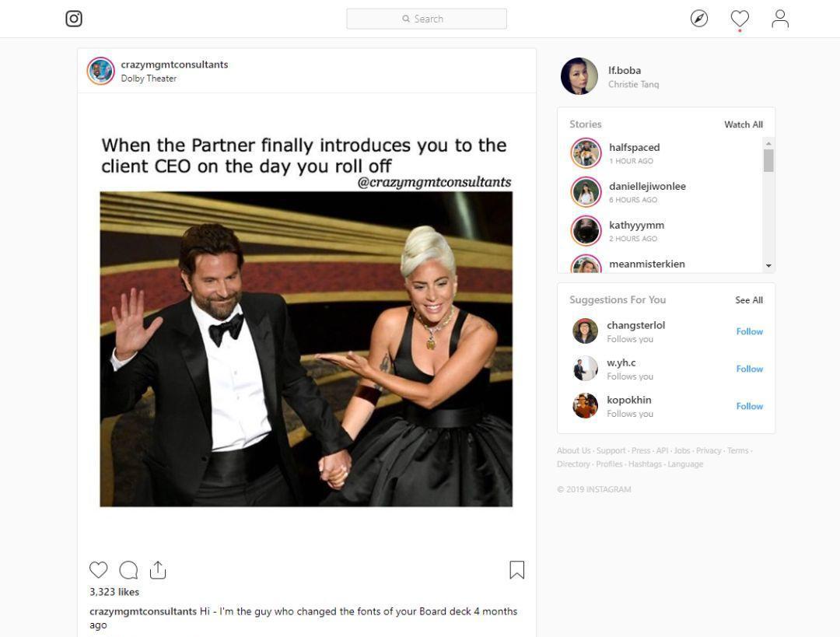The image size is (840, 637).
Task: Open the Explore compass icon
Action: point(699,19)
